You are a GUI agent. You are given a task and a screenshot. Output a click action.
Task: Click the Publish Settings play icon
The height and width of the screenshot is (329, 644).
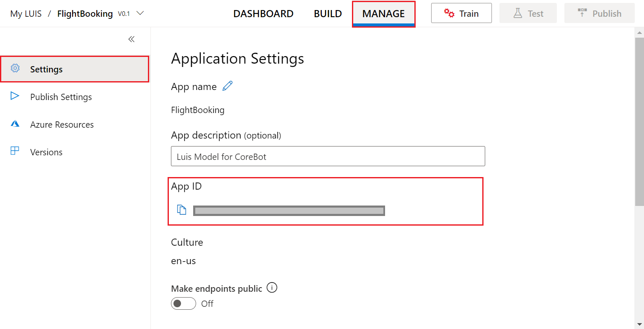coord(15,96)
